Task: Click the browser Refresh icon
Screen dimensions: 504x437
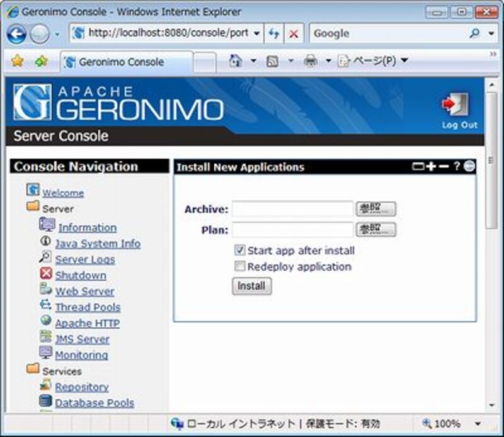Action: pos(274,34)
